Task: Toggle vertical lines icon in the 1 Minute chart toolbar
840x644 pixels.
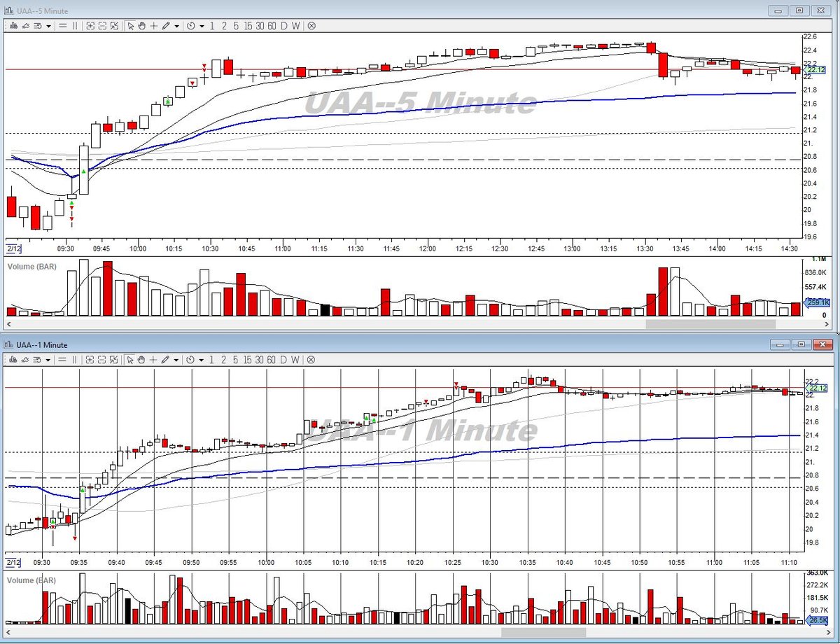Action: pyautogui.click(x=75, y=360)
